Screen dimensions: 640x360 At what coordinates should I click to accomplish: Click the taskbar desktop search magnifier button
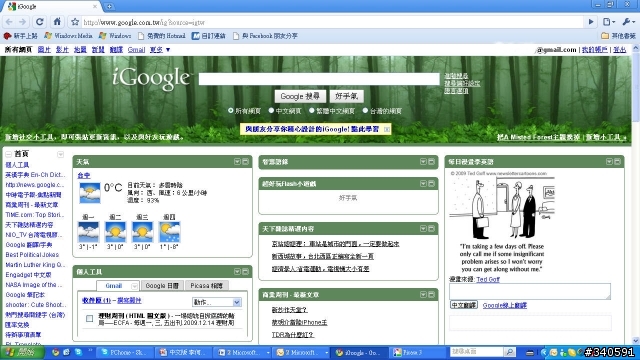point(509,352)
